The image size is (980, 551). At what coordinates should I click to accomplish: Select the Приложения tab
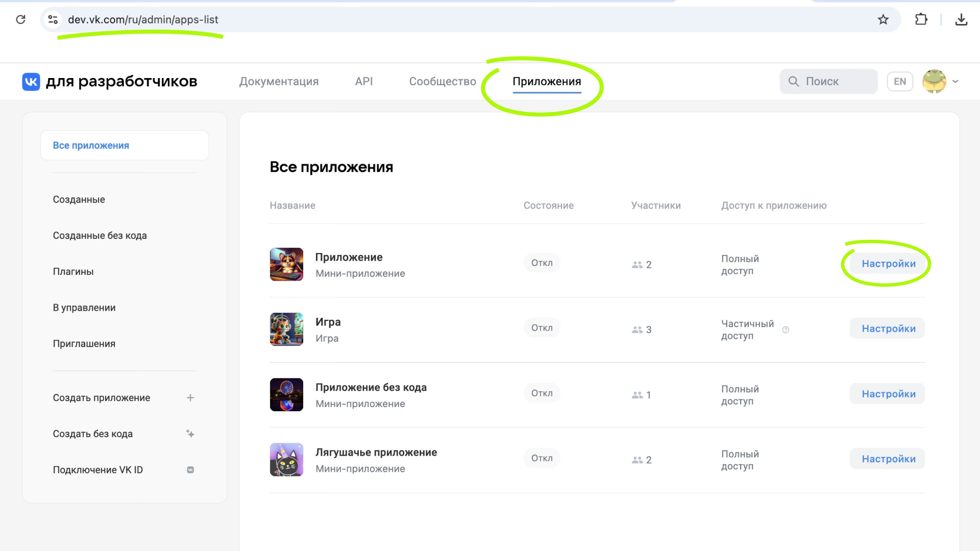pyautogui.click(x=547, y=82)
